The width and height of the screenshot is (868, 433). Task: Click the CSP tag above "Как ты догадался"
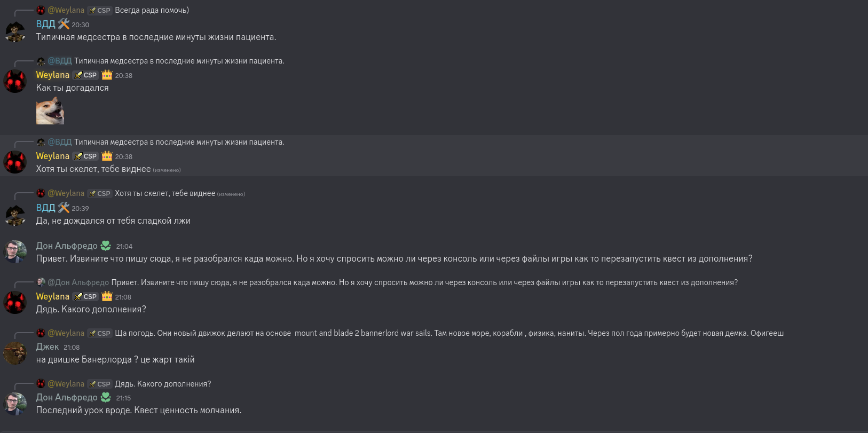[x=85, y=75]
